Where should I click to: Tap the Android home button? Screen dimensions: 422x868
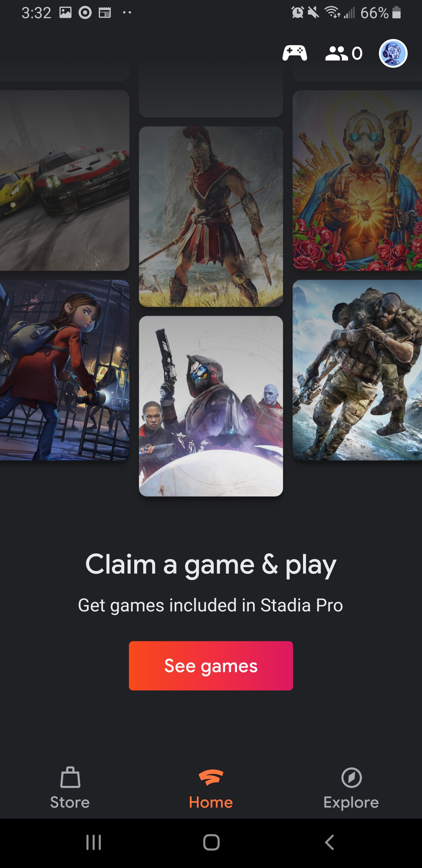[x=211, y=842]
